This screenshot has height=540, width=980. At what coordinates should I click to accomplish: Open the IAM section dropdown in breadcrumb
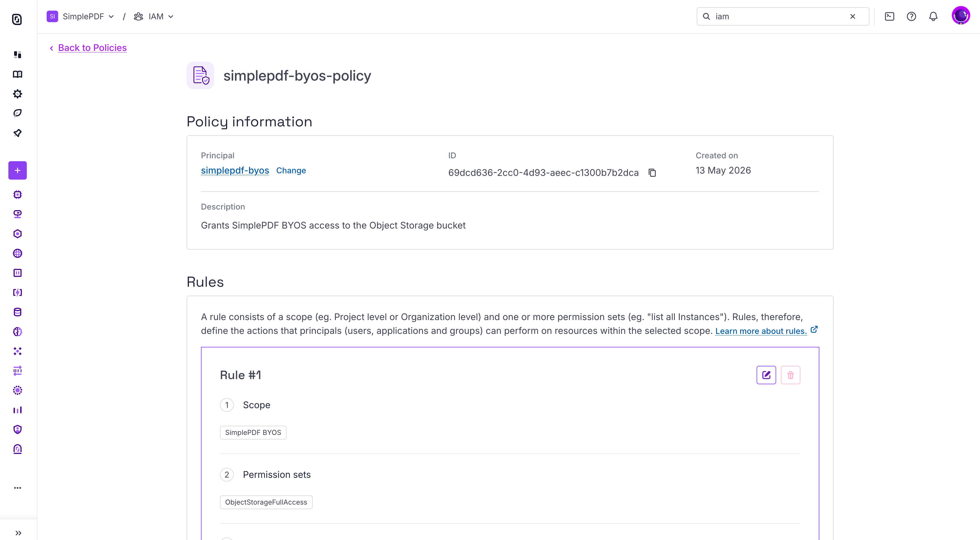point(154,16)
